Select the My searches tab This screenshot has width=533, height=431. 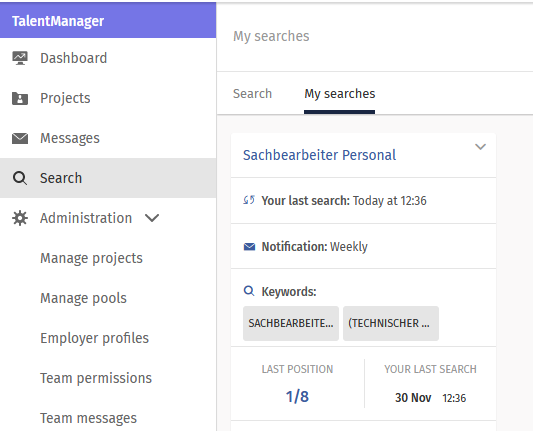340,94
